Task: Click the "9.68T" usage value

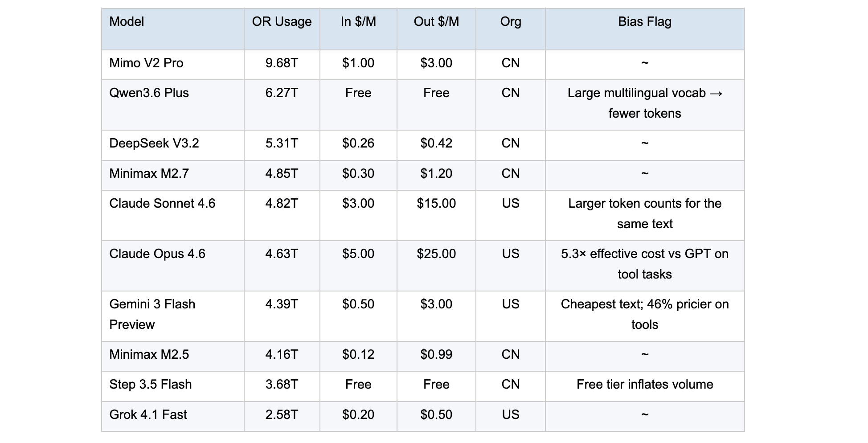Action: click(282, 63)
